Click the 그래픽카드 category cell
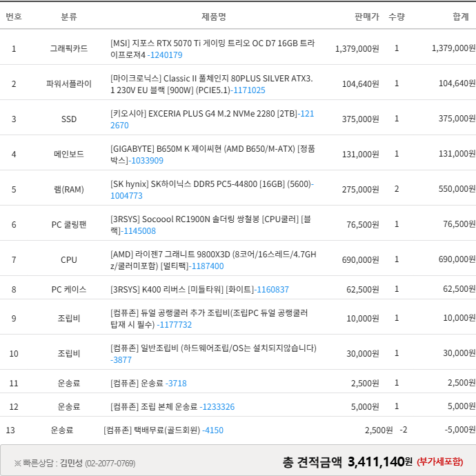Image resolution: width=476 pixels, height=476 pixels. tap(69, 48)
